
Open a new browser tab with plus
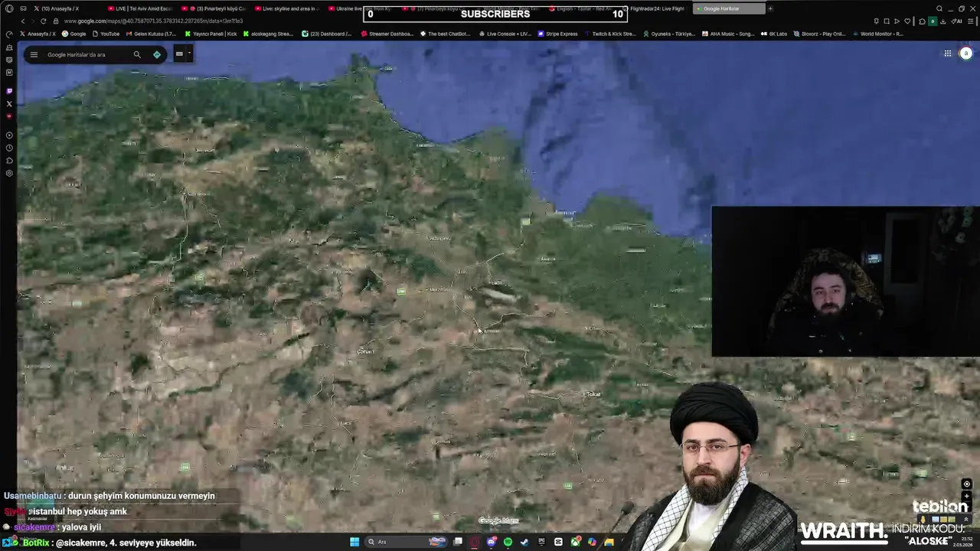770,8
